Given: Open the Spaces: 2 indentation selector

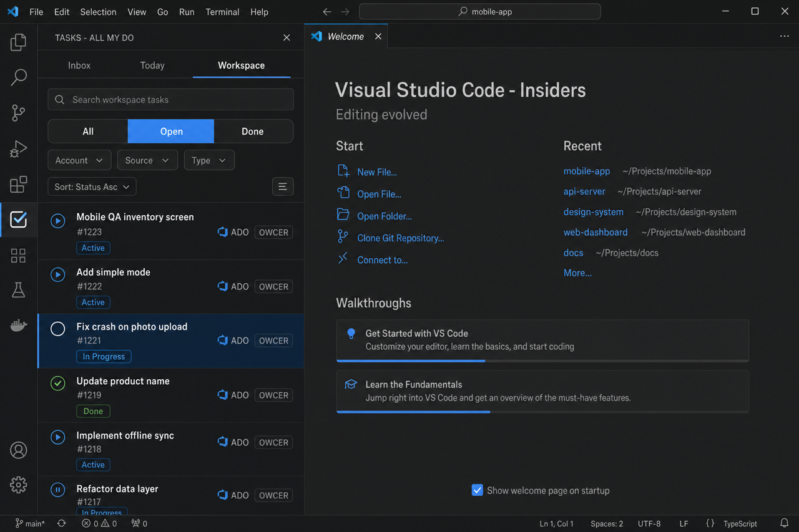Looking at the screenshot, I should (607, 524).
